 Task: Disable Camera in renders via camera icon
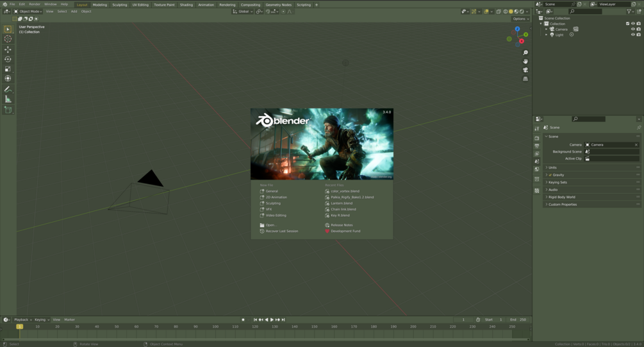click(639, 30)
